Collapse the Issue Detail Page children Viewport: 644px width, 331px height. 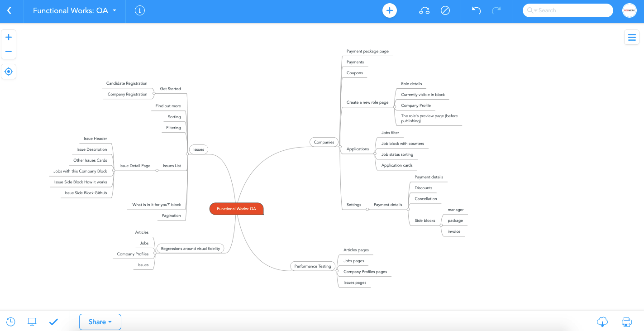click(114, 170)
